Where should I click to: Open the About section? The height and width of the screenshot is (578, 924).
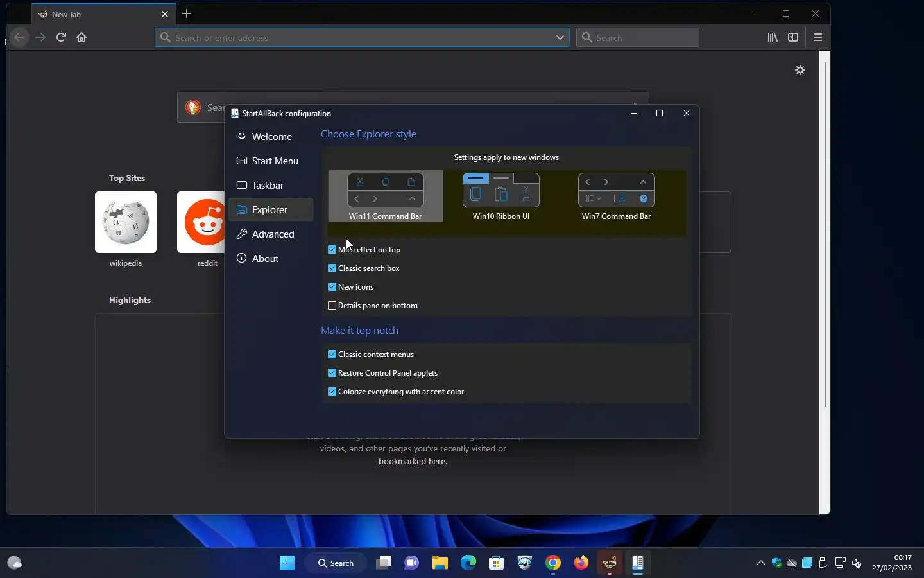(x=271, y=258)
